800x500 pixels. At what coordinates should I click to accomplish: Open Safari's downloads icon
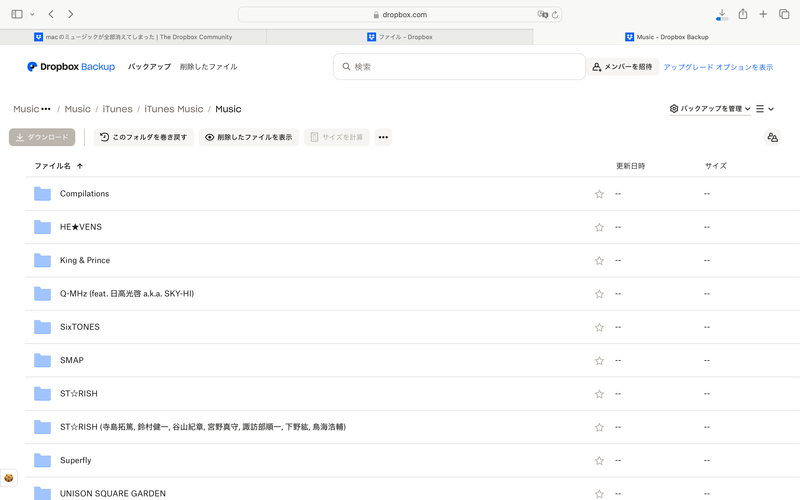coord(721,14)
